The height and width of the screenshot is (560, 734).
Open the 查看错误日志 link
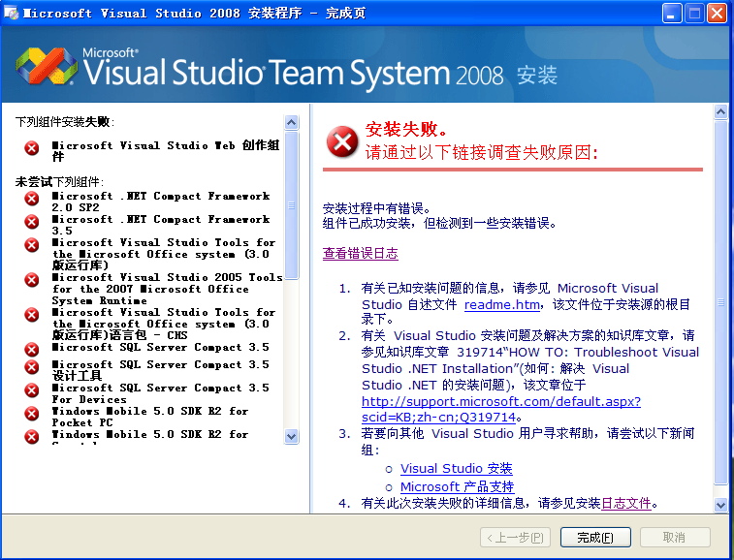click(x=360, y=254)
